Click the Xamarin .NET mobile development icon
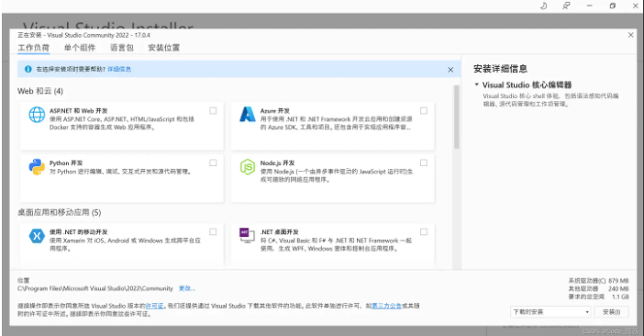 (x=37, y=236)
